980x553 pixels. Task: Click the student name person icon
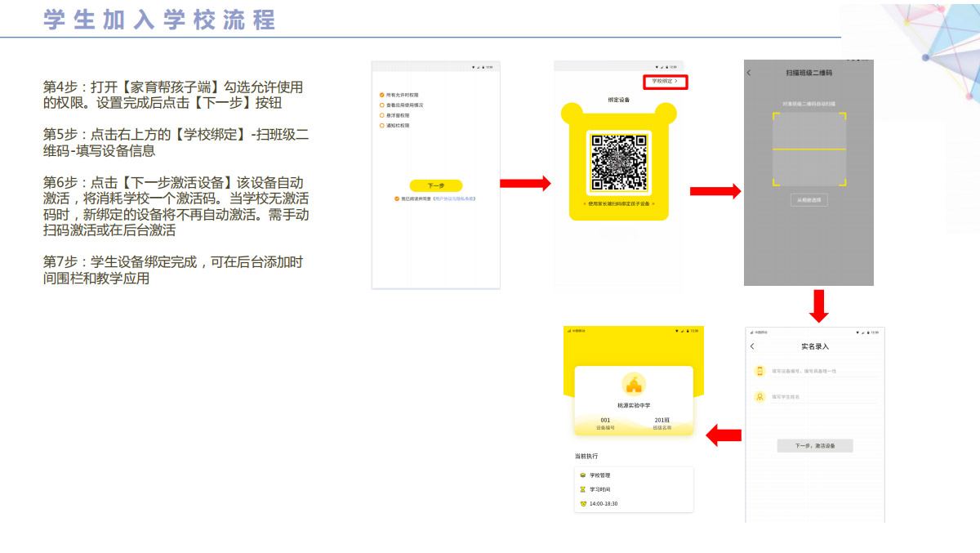pos(759,397)
